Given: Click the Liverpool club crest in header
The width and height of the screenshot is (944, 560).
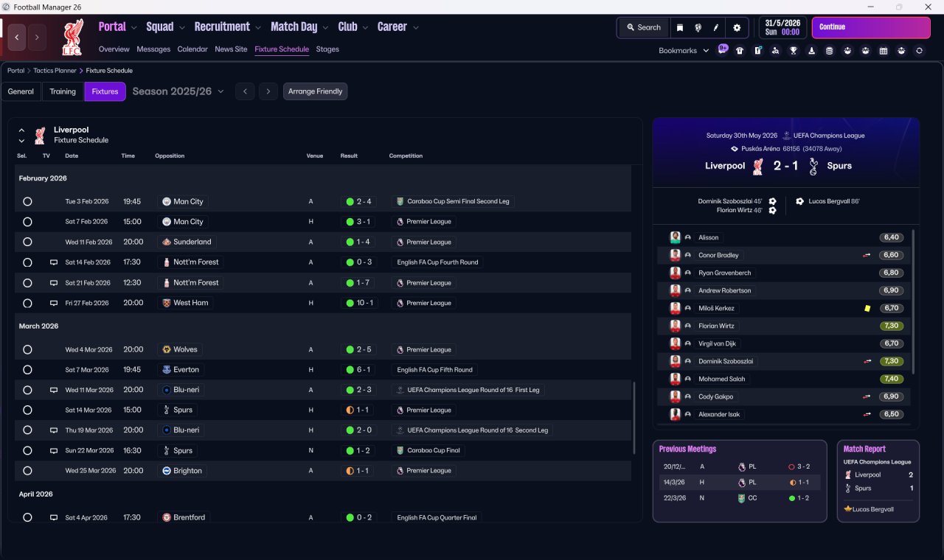Looking at the screenshot, I should (72, 37).
